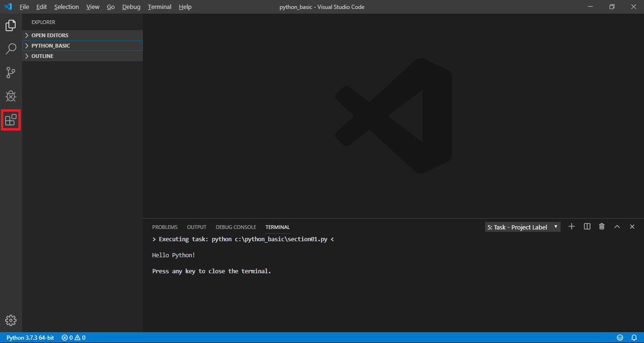
Task: Open the Debug view icon
Action: (x=11, y=96)
